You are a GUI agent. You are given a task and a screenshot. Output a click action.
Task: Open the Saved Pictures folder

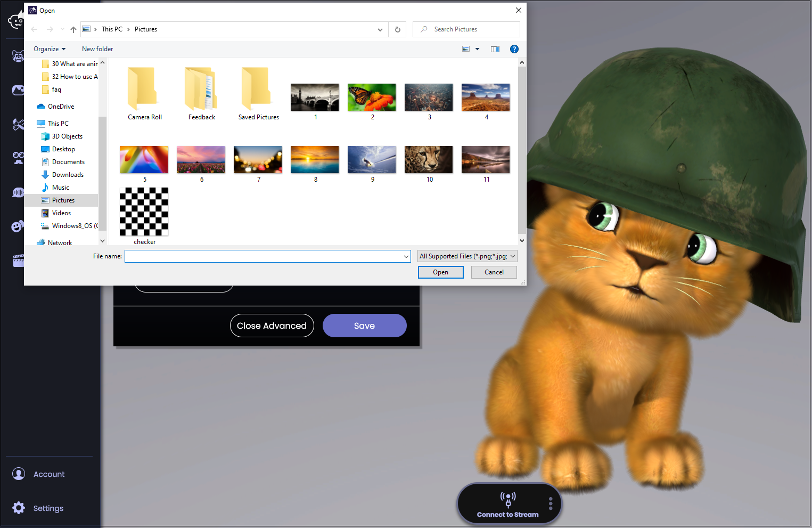pyautogui.click(x=258, y=94)
